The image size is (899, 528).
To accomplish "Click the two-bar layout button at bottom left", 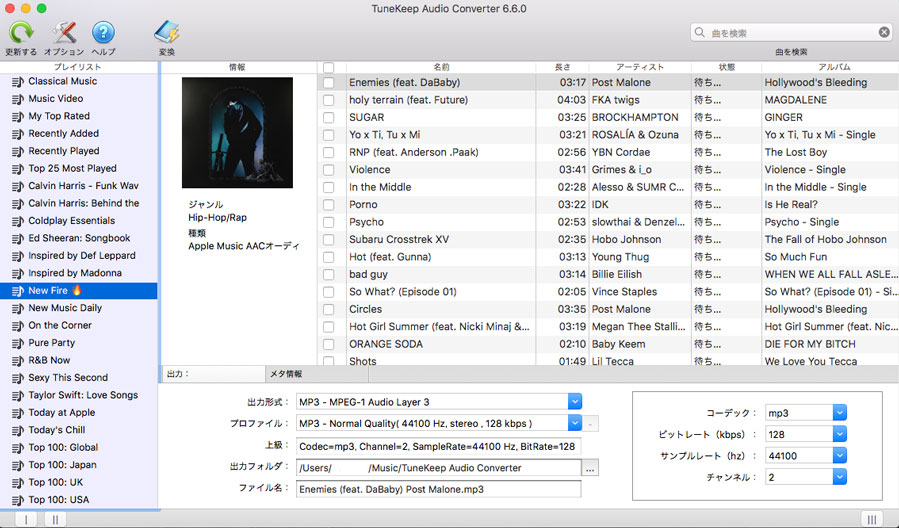I will point(55,519).
